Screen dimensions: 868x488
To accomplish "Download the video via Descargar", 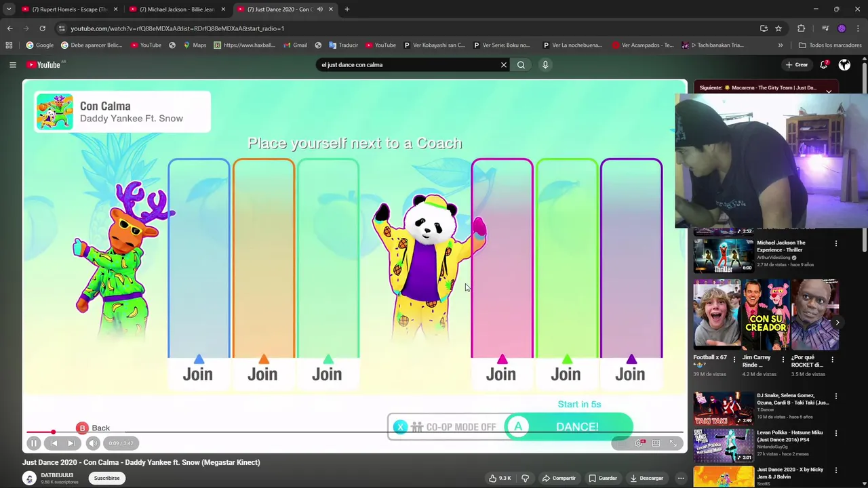I will tap(646, 478).
